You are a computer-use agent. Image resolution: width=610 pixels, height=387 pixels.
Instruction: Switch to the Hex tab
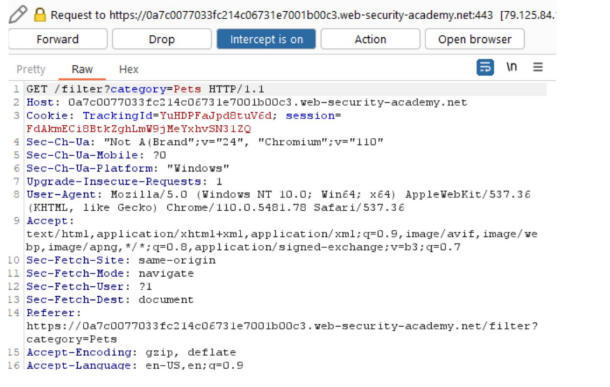(128, 69)
